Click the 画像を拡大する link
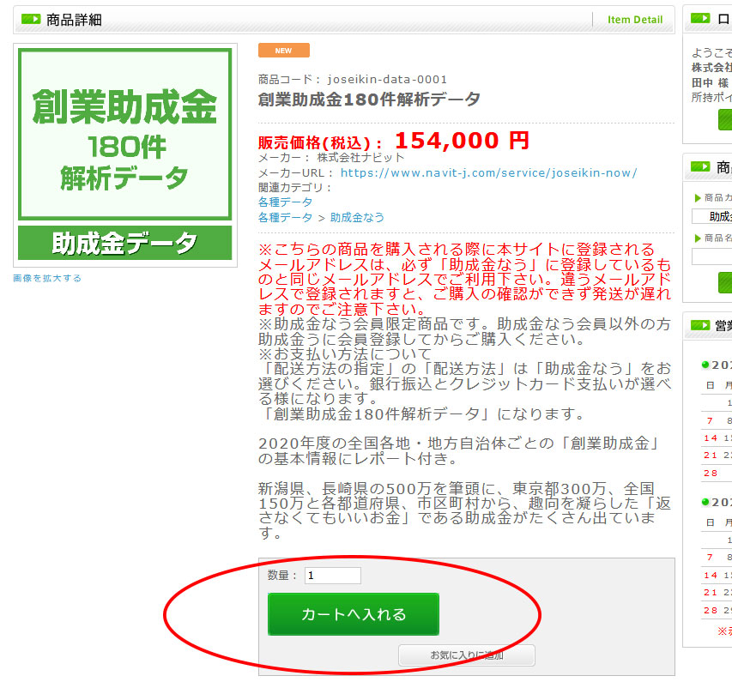The image size is (732, 700). (47, 278)
